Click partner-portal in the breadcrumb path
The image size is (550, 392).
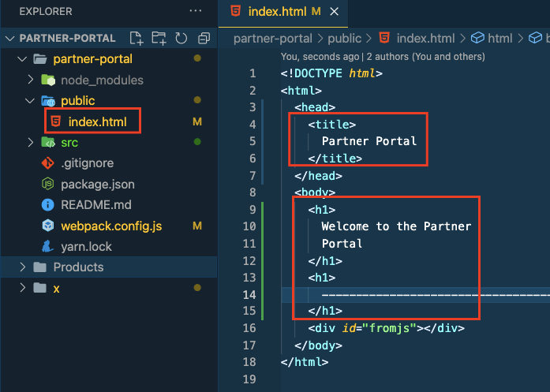[x=273, y=38]
